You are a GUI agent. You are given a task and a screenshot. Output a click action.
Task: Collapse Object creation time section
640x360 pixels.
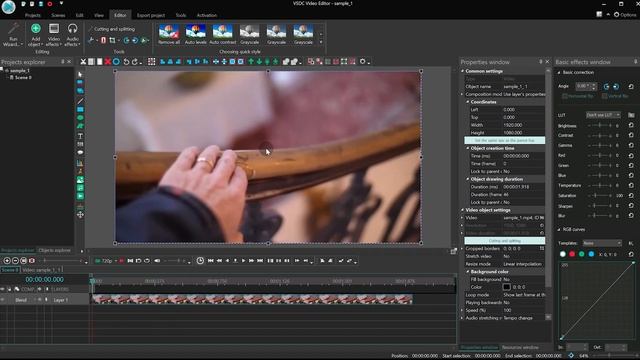(468, 148)
